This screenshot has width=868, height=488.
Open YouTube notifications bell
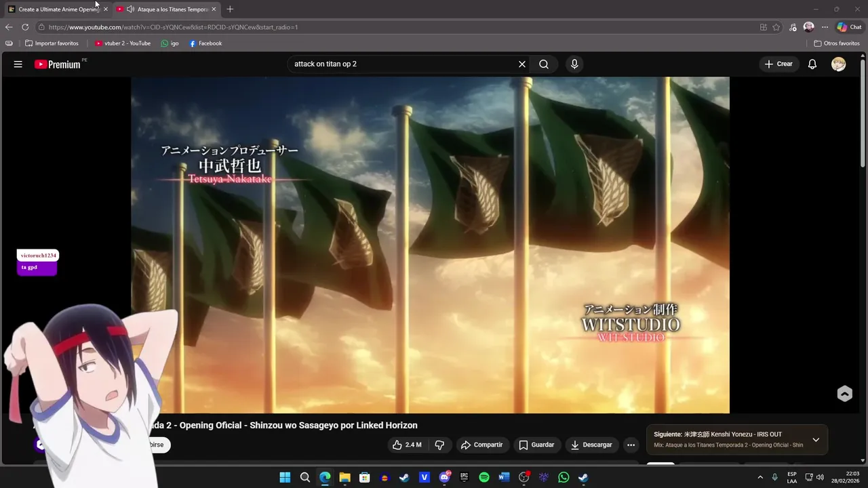812,64
